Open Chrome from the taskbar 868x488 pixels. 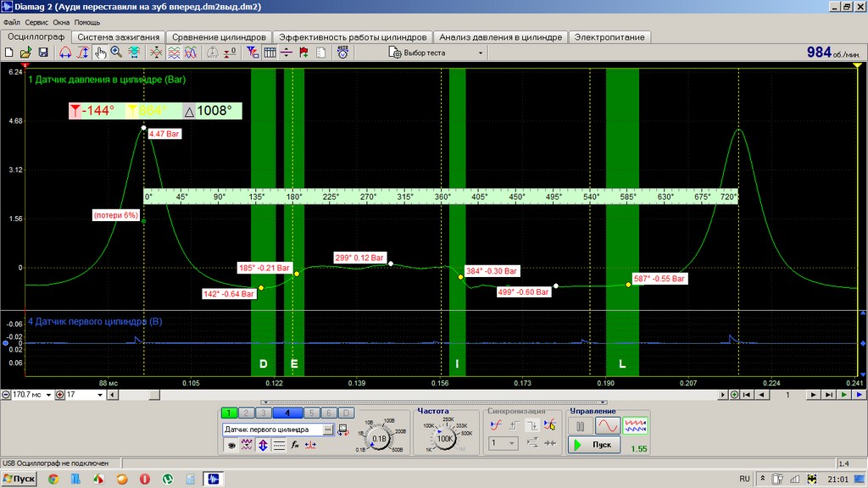pyautogui.click(x=53, y=480)
